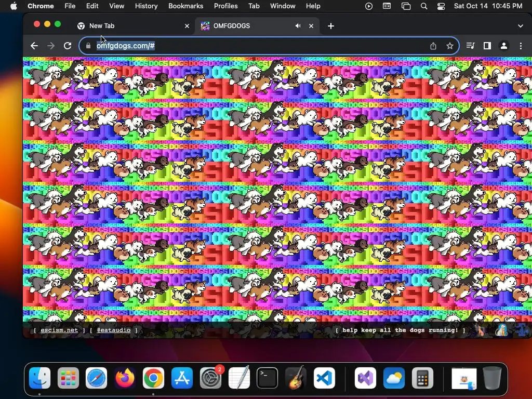View site info via the padlock icon
Screen dimensions: 532x399
pyautogui.click(x=88, y=46)
